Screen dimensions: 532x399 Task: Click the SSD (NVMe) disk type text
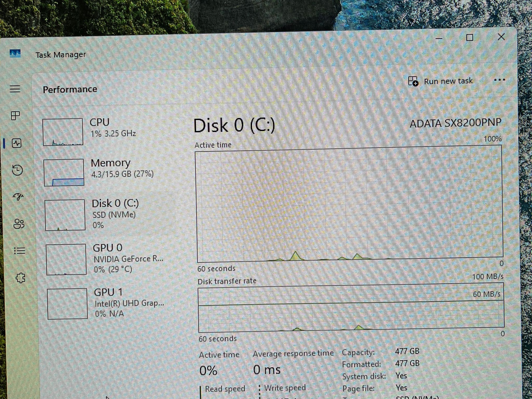coord(114,215)
